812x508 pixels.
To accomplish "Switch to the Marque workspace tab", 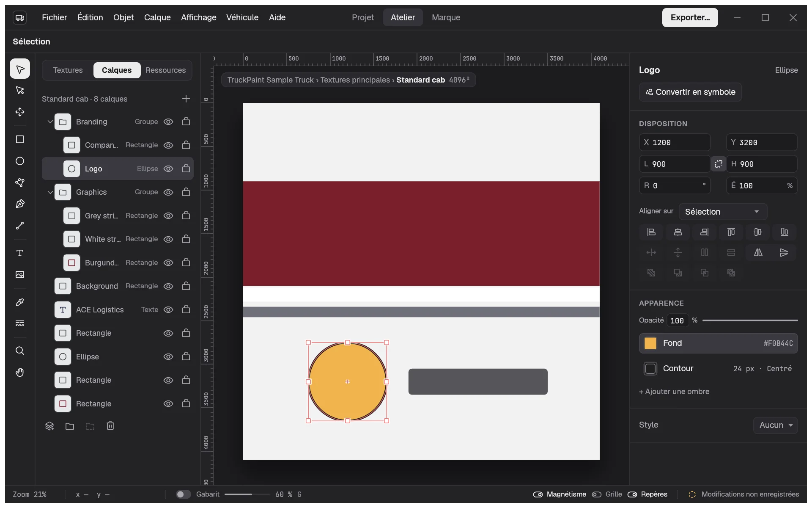I will point(446,17).
